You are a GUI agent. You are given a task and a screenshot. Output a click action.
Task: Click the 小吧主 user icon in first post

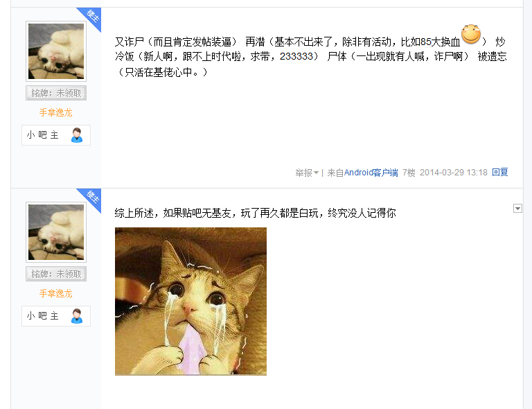click(x=77, y=135)
